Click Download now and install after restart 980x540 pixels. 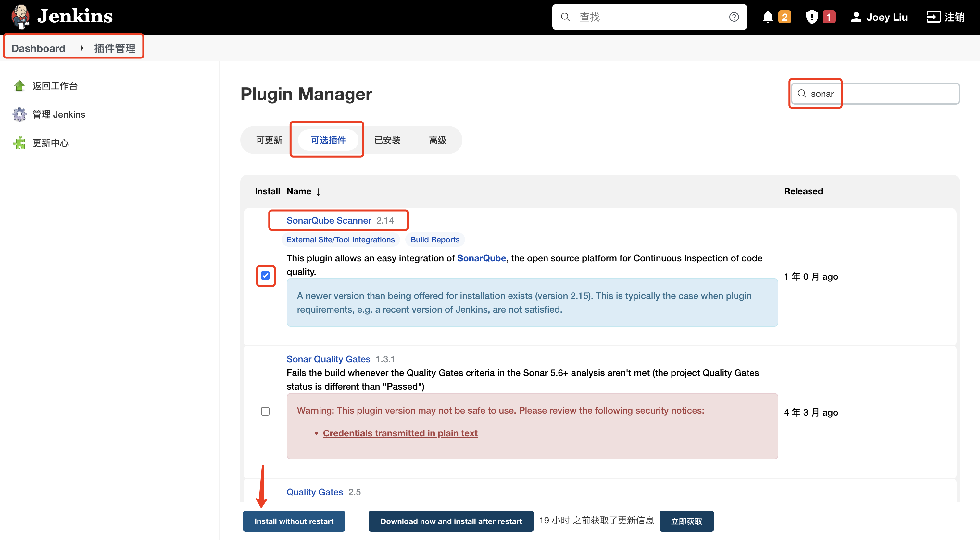451,521
